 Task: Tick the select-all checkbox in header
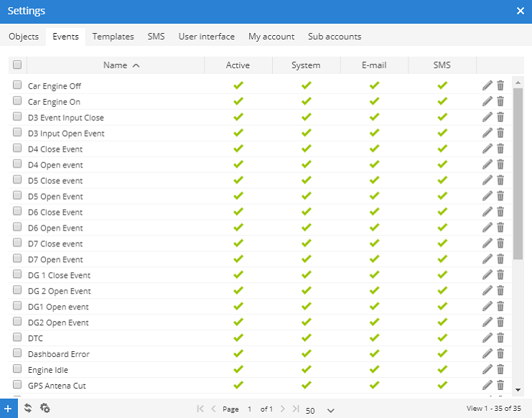pyautogui.click(x=17, y=65)
